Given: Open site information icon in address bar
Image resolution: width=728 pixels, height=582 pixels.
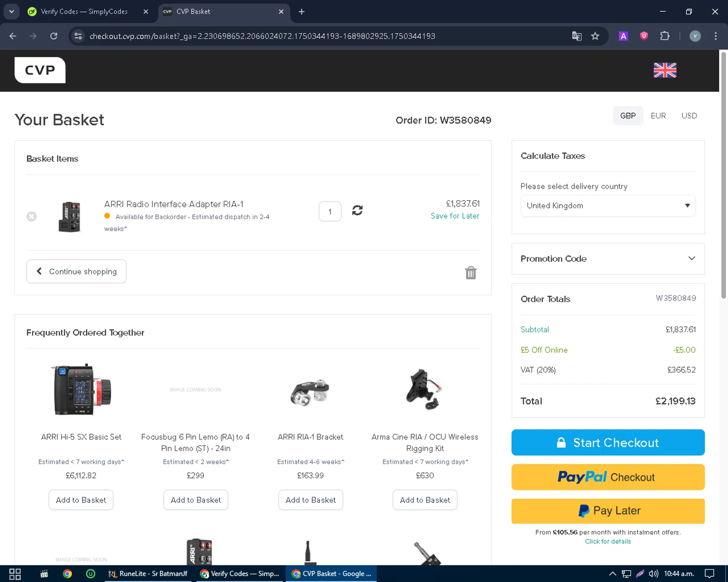Looking at the screenshot, I should (x=78, y=36).
